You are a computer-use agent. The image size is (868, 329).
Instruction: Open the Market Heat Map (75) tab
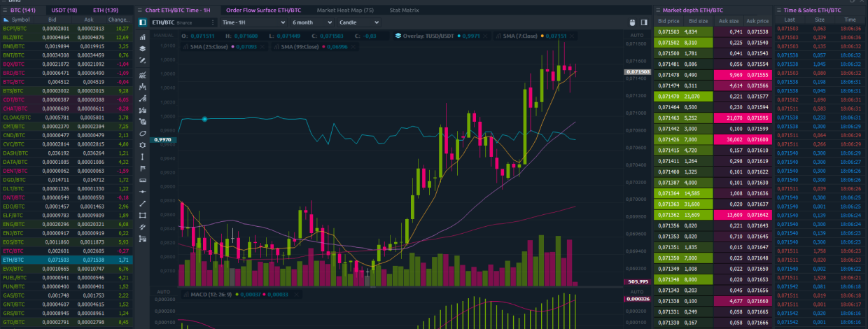point(345,10)
